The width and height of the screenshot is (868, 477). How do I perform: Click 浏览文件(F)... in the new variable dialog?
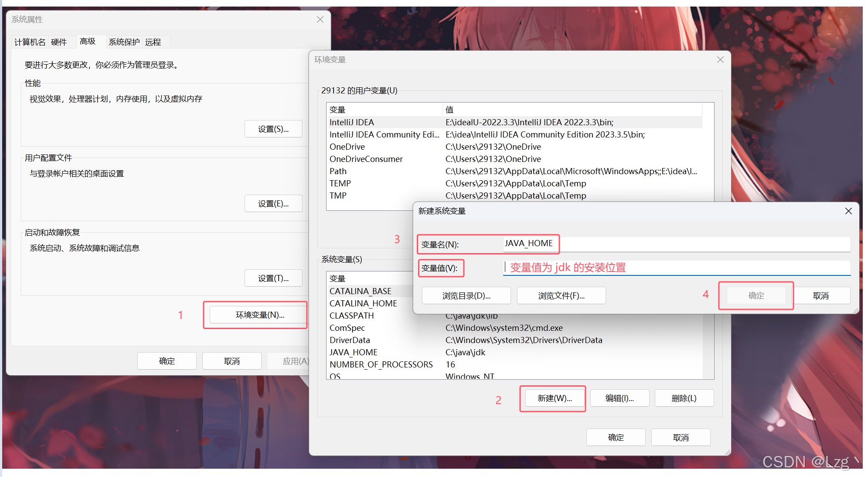click(x=561, y=295)
